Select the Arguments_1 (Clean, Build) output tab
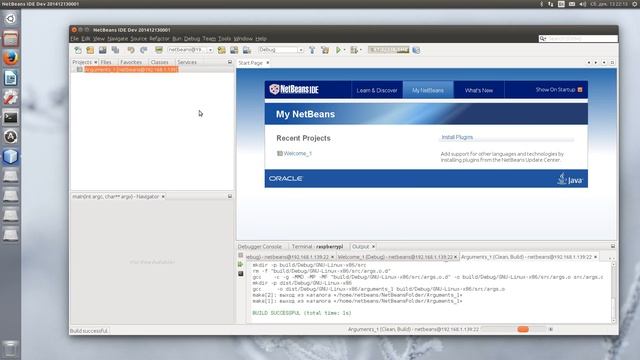Viewport: 640px width, 360px height. [x=526, y=257]
